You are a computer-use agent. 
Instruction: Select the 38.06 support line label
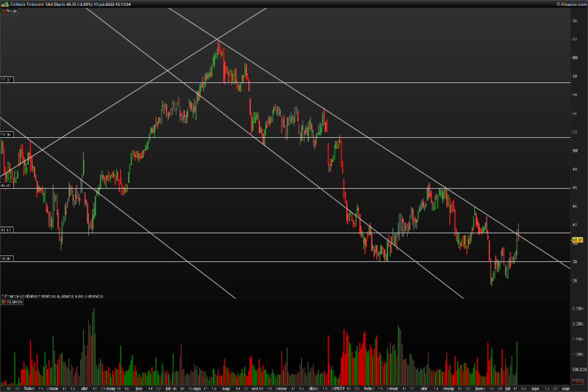7,259
